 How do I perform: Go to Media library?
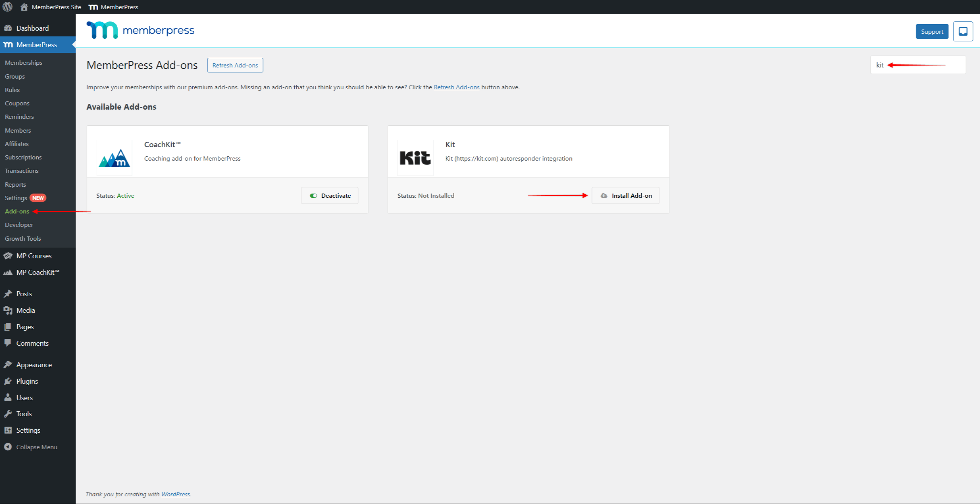tap(25, 310)
